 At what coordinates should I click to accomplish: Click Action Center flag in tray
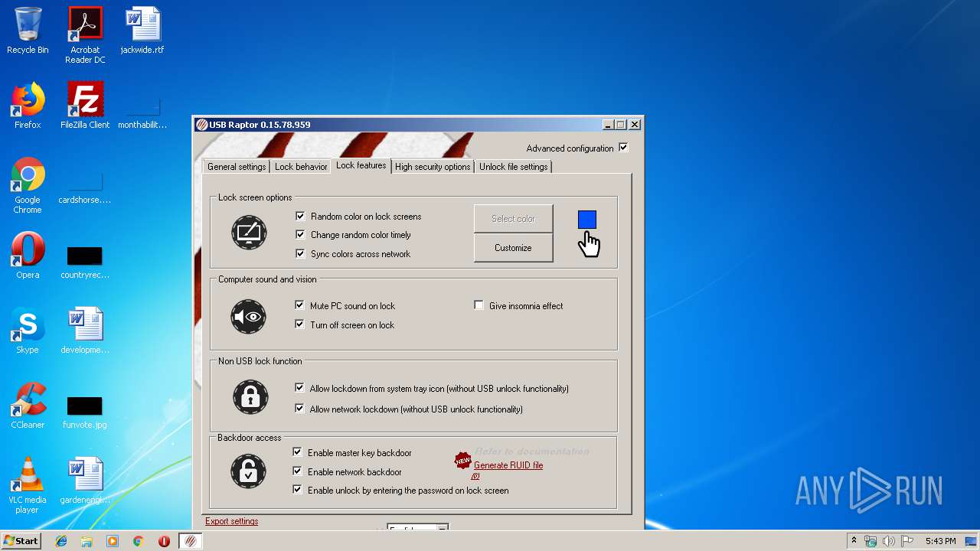tap(906, 541)
